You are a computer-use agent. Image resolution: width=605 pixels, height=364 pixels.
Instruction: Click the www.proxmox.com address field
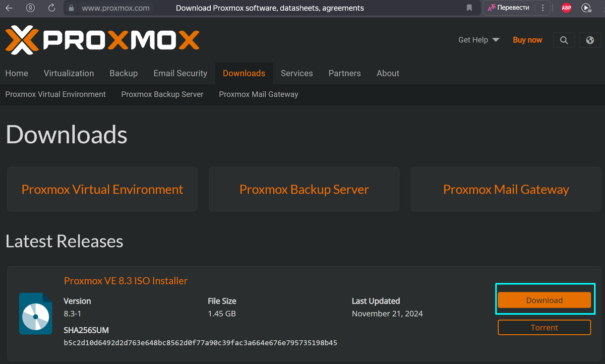click(x=115, y=8)
